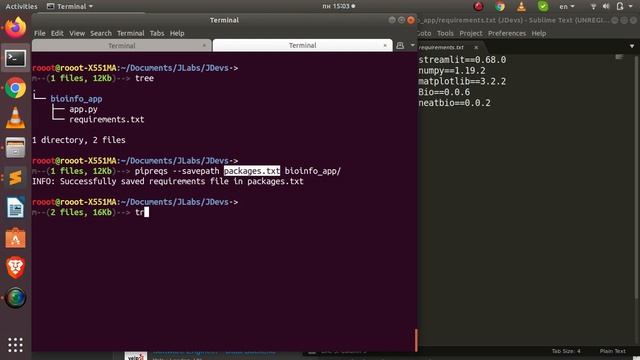This screenshot has width=640, height=360.
Task: Open Sublime Text Help menu
Action: pyautogui.click(x=539, y=33)
